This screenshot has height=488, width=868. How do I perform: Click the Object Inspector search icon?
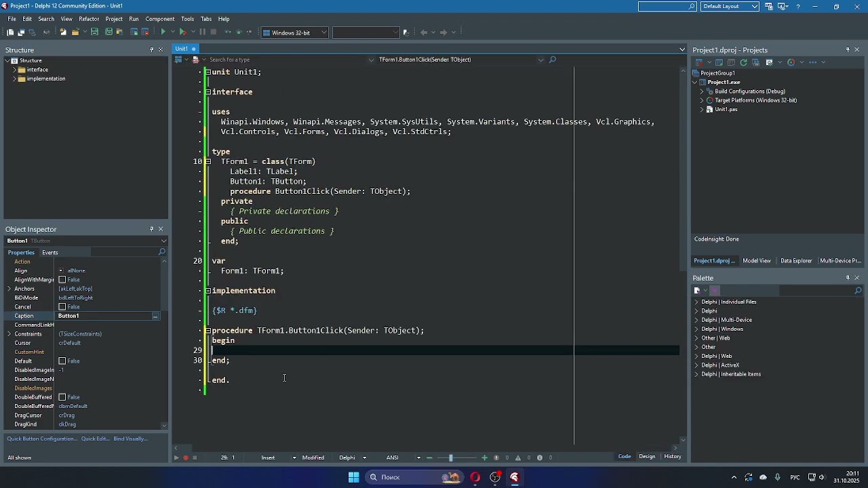pyautogui.click(x=161, y=252)
